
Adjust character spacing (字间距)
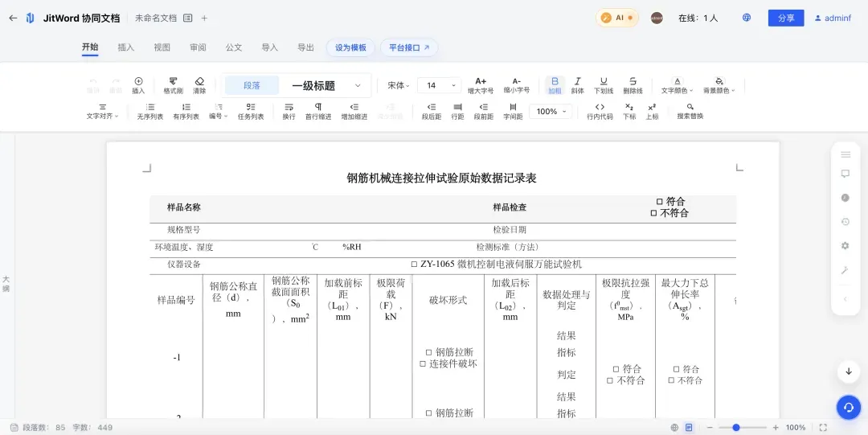[513, 112]
